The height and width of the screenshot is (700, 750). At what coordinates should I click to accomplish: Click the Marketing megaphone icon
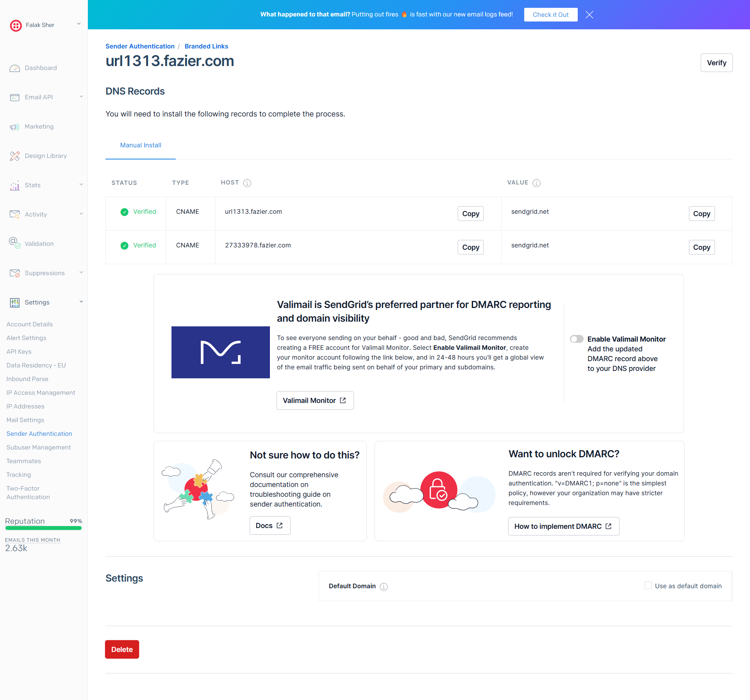coord(15,127)
